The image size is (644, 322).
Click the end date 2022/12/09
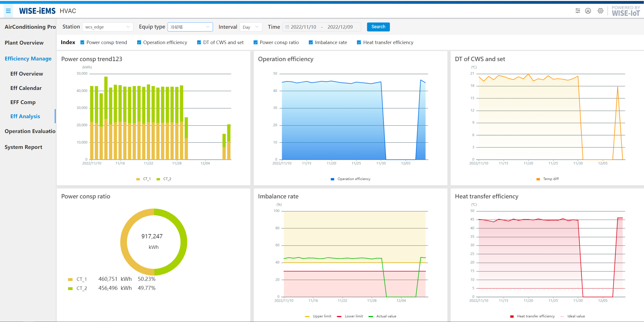(340, 27)
